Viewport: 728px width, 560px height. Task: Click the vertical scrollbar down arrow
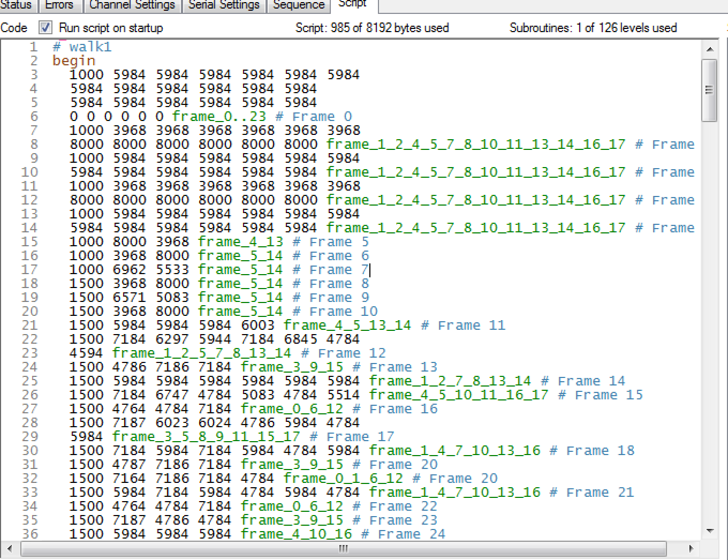click(710, 530)
